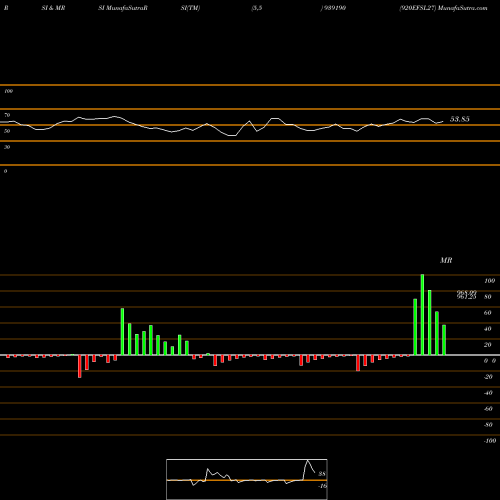
Task: Click the bar chart right axis label 40
Action: [x=488, y=329]
